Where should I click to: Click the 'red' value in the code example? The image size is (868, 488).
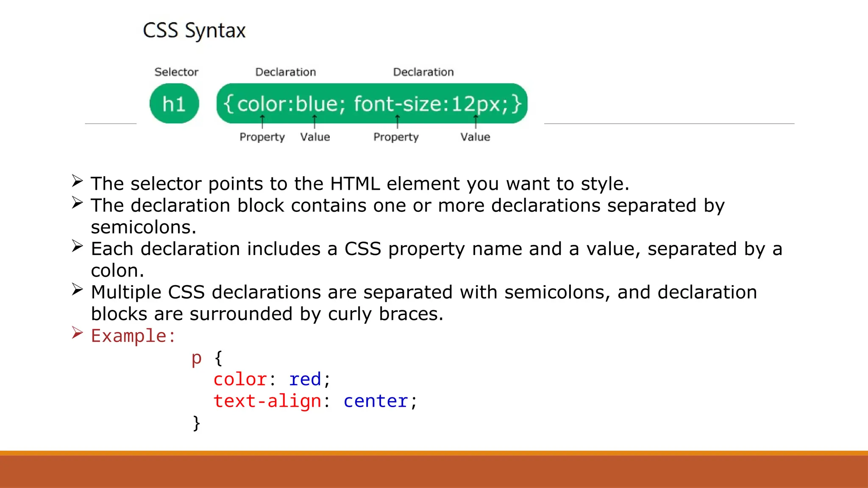coord(305,379)
